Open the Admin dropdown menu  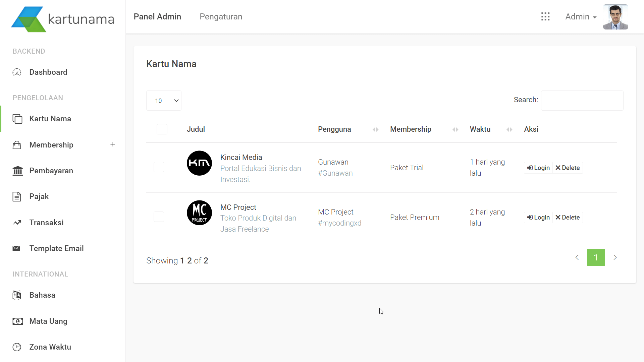tap(581, 16)
